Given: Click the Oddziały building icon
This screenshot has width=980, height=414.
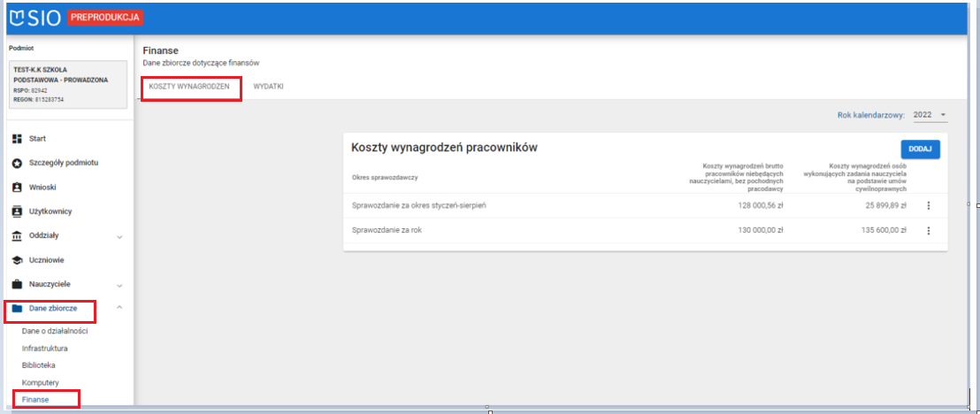Looking at the screenshot, I should point(17,236).
